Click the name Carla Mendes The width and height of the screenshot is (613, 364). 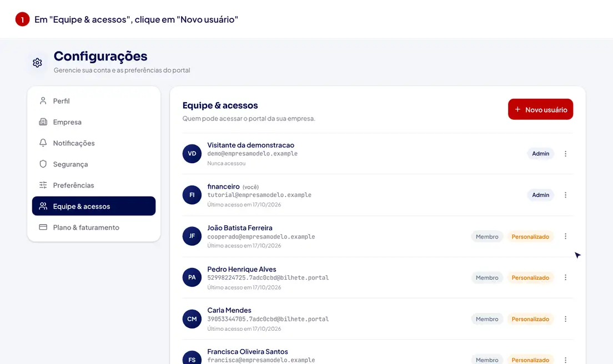pos(229,310)
